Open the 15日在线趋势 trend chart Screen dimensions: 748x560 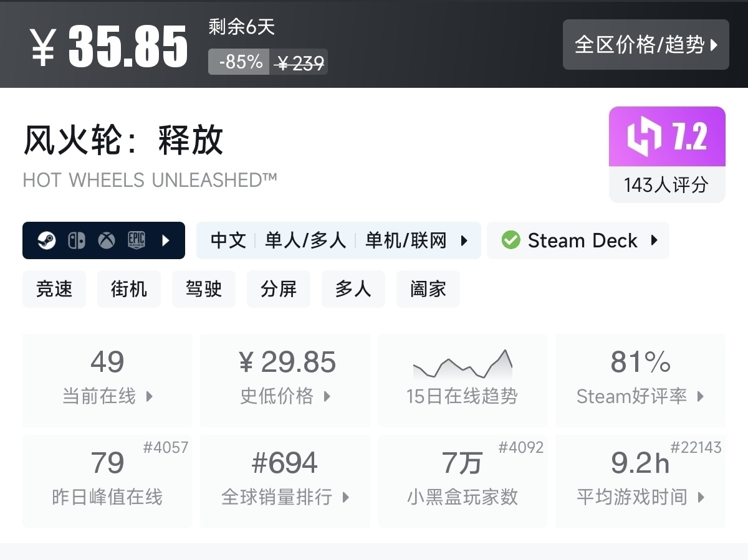coord(462,380)
